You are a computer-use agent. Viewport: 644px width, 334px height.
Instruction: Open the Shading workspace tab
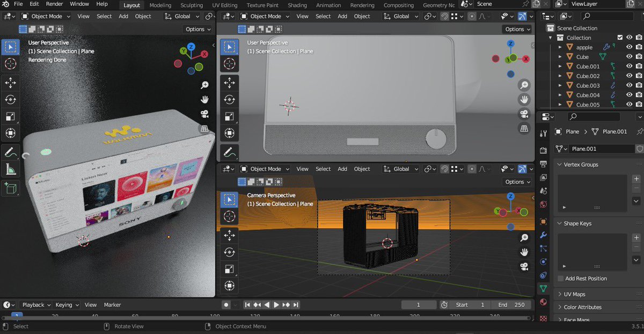(297, 5)
